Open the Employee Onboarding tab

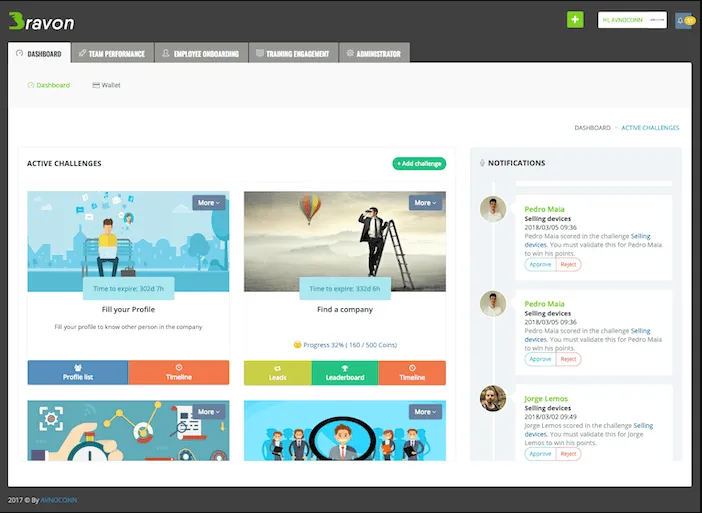(x=201, y=53)
